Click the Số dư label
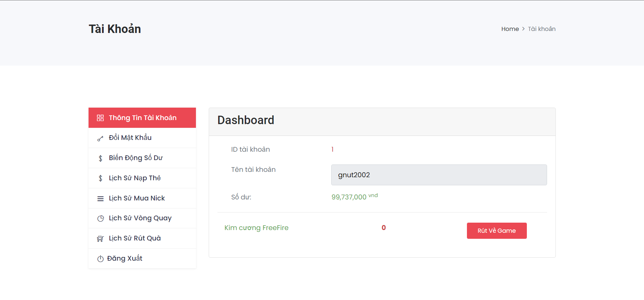Viewport: 644px width, 300px height. pyautogui.click(x=241, y=197)
